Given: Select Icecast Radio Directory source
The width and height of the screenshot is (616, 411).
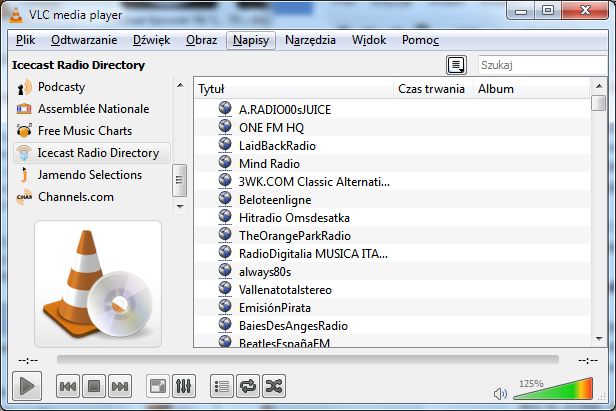Looking at the screenshot, I should click(x=92, y=153).
